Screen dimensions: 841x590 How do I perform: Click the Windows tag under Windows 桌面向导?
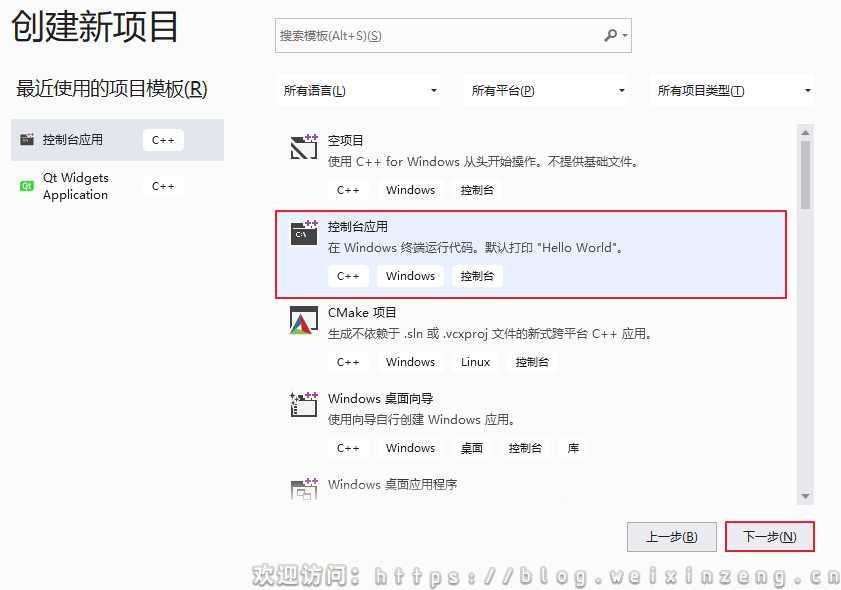[410, 448]
